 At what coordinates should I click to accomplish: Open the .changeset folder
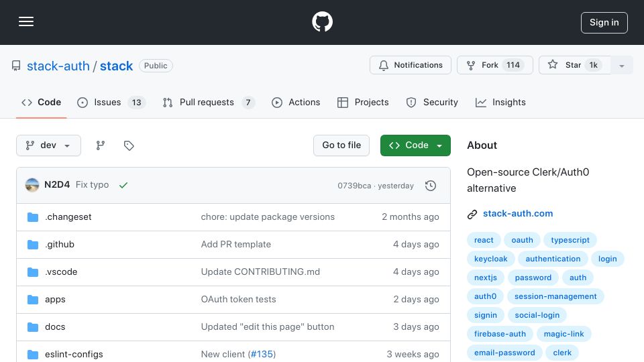(68, 217)
